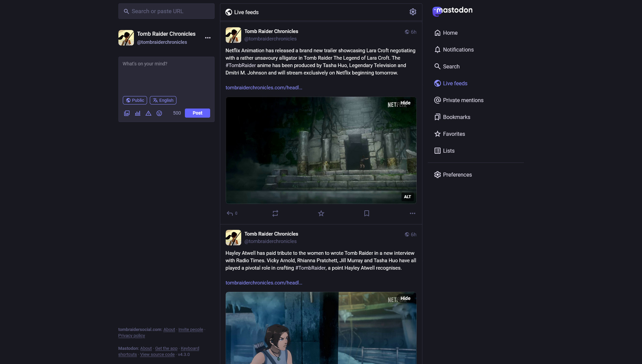Focus the What's on your mind text box
Screen dimensions: 642x364
point(166,76)
